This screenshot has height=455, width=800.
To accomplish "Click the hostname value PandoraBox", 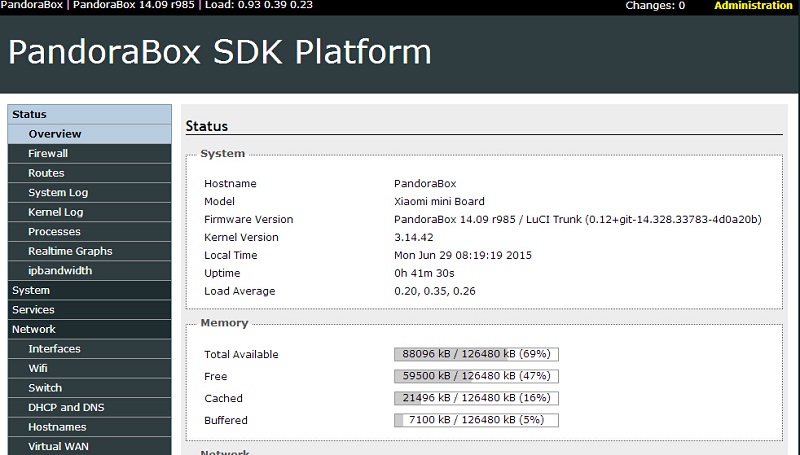I will 425,184.
